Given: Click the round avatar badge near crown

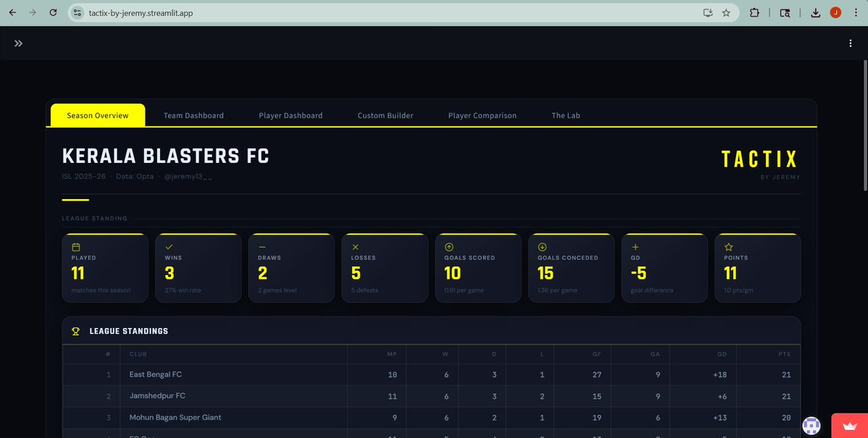Looking at the screenshot, I should pos(812,426).
